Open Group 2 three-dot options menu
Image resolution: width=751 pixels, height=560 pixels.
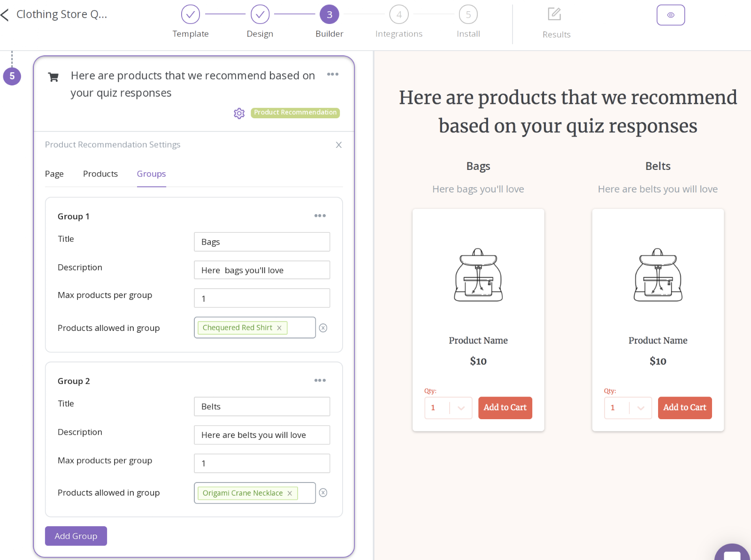pyautogui.click(x=320, y=380)
